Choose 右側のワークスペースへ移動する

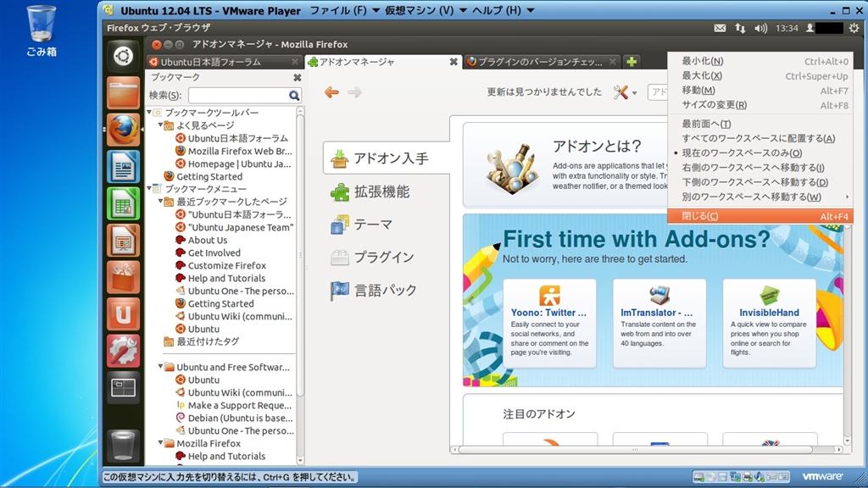760,168
